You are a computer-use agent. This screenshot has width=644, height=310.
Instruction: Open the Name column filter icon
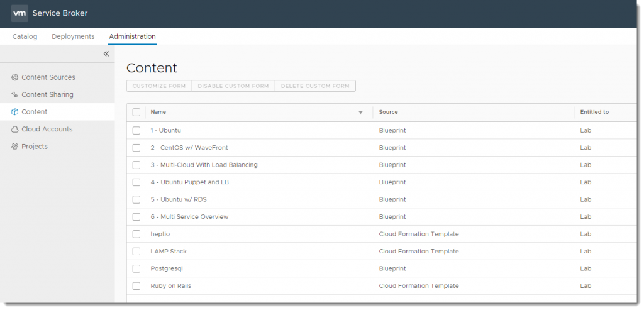[x=360, y=113]
